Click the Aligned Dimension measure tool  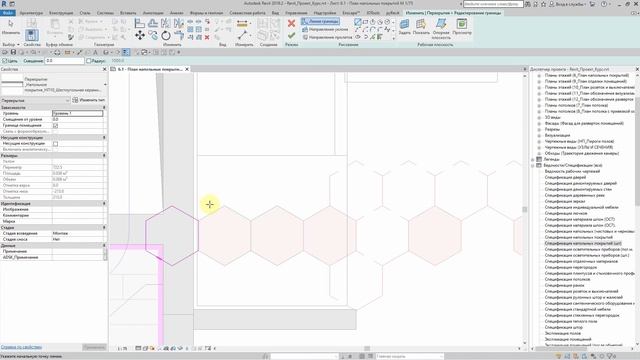(242, 24)
